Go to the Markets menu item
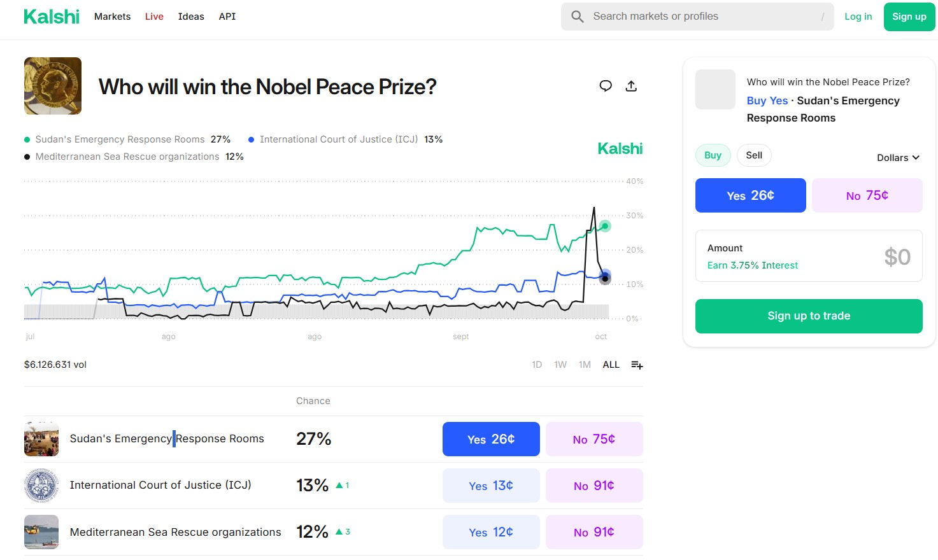 112,17
